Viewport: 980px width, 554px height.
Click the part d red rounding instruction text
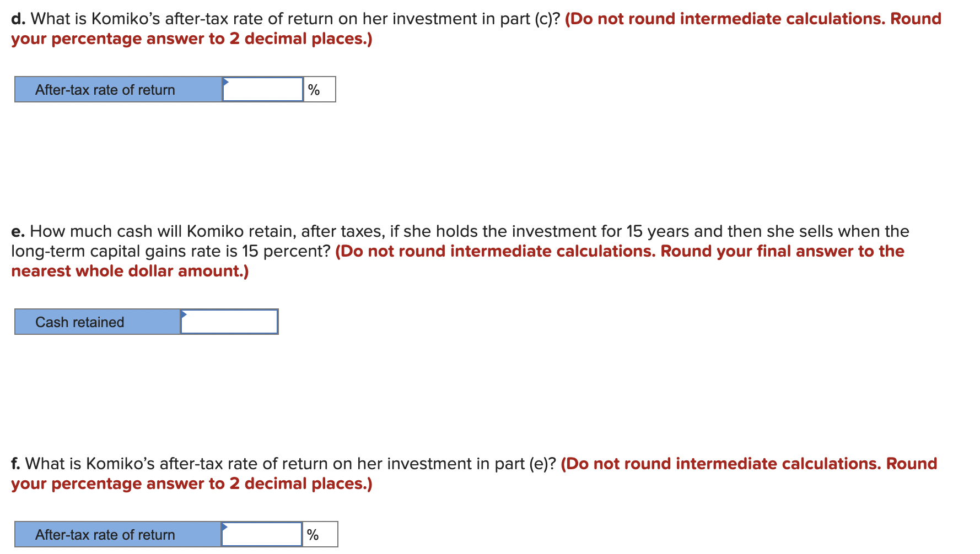tap(753, 19)
